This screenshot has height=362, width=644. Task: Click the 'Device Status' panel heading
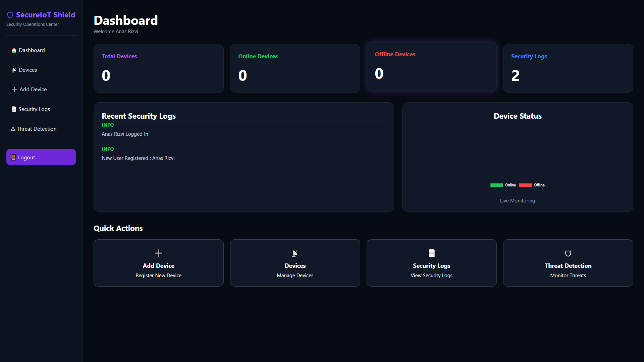coord(518,116)
